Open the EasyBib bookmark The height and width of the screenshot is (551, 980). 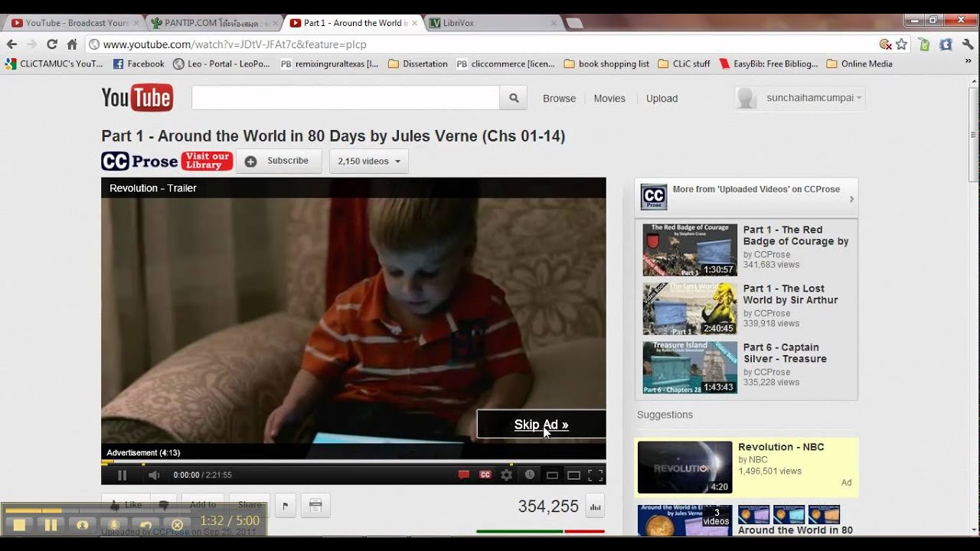(x=768, y=64)
